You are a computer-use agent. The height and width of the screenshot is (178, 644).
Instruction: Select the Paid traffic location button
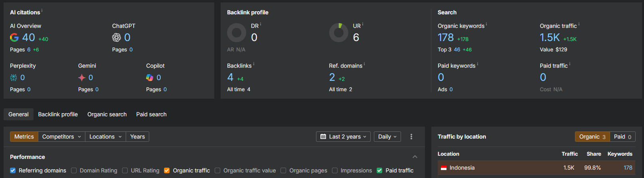622,137
